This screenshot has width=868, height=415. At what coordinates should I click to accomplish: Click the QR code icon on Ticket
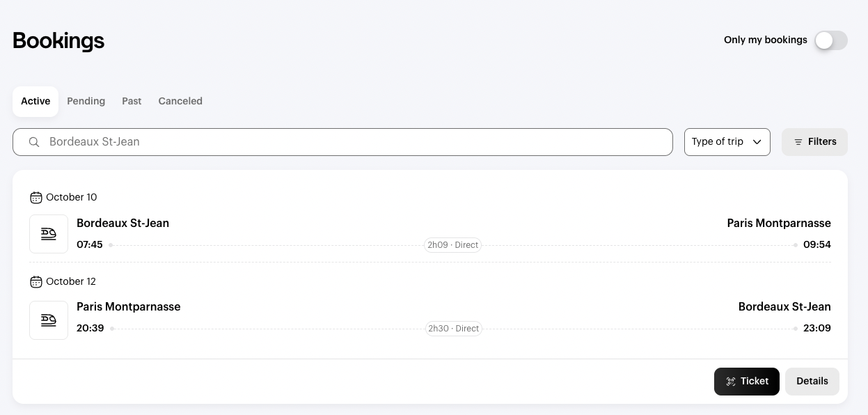731,382
